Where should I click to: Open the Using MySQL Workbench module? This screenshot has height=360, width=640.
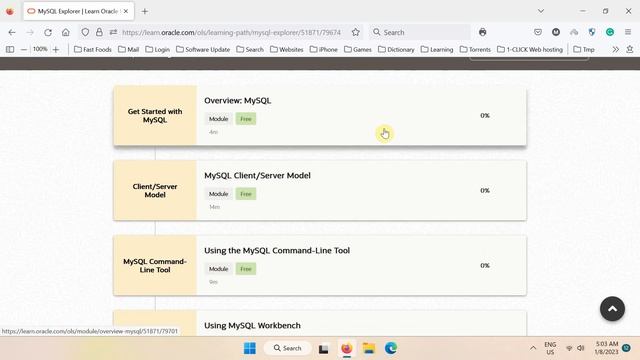coord(252,326)
